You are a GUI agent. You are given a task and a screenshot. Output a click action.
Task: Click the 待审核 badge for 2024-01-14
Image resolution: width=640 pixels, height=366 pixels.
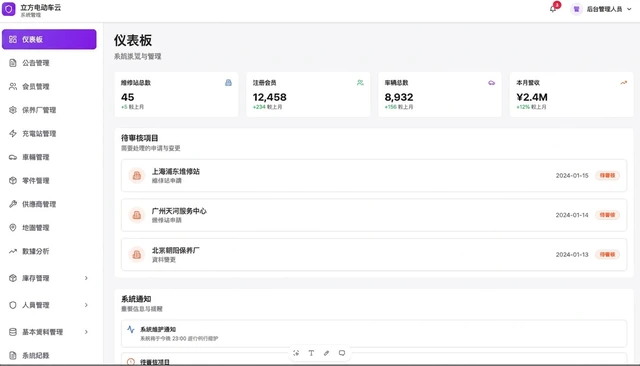[607, 215]
